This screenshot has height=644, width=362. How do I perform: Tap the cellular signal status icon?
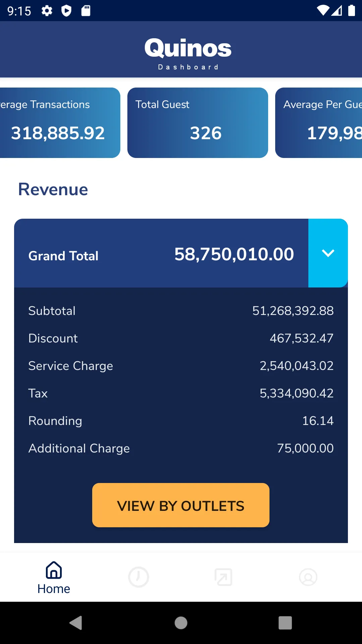tap(337, 10)
